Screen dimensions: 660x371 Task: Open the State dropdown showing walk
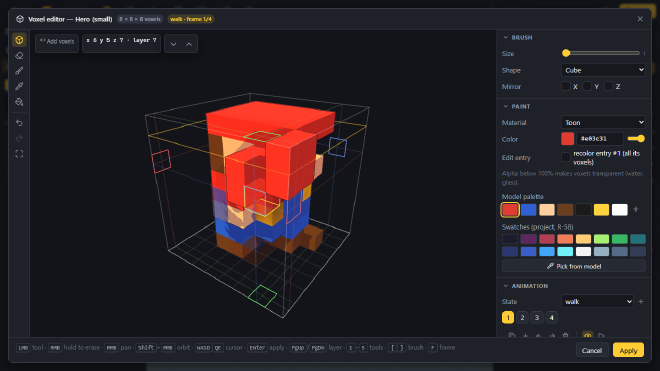click(597, 302)
